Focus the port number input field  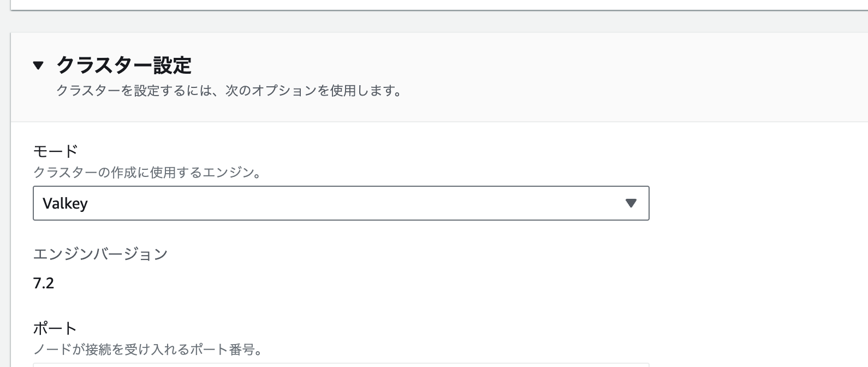(x=341, y=365)
